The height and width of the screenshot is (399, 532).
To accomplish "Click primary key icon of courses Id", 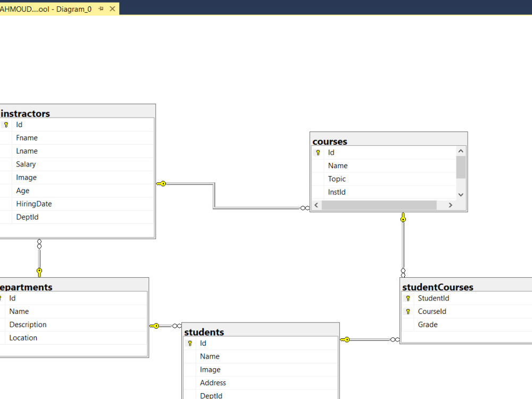I will 318,153.
